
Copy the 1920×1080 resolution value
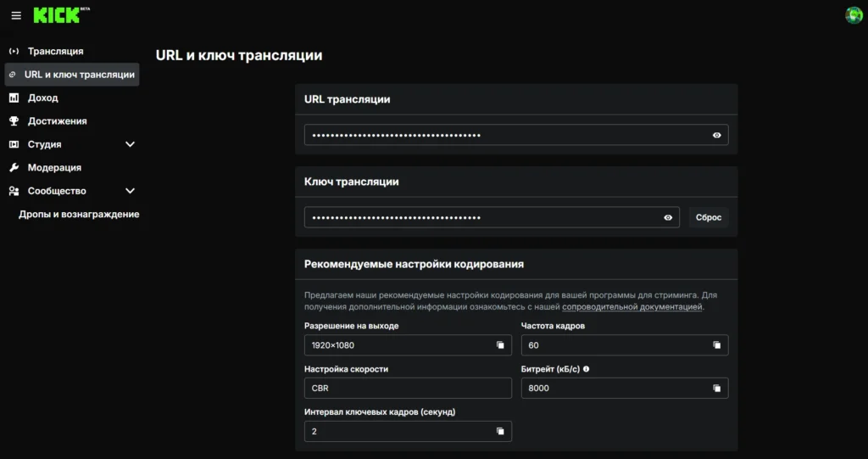500,344
